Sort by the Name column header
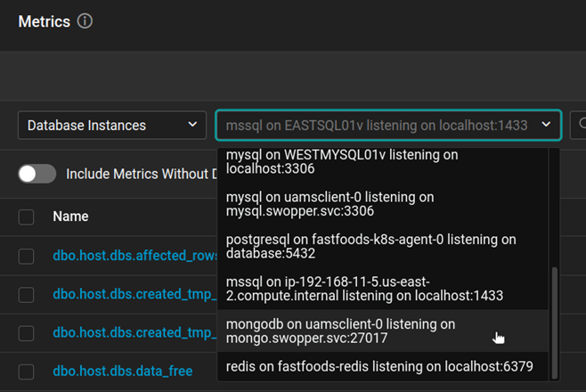Screen dimensions: 586x392 [71, 216]
